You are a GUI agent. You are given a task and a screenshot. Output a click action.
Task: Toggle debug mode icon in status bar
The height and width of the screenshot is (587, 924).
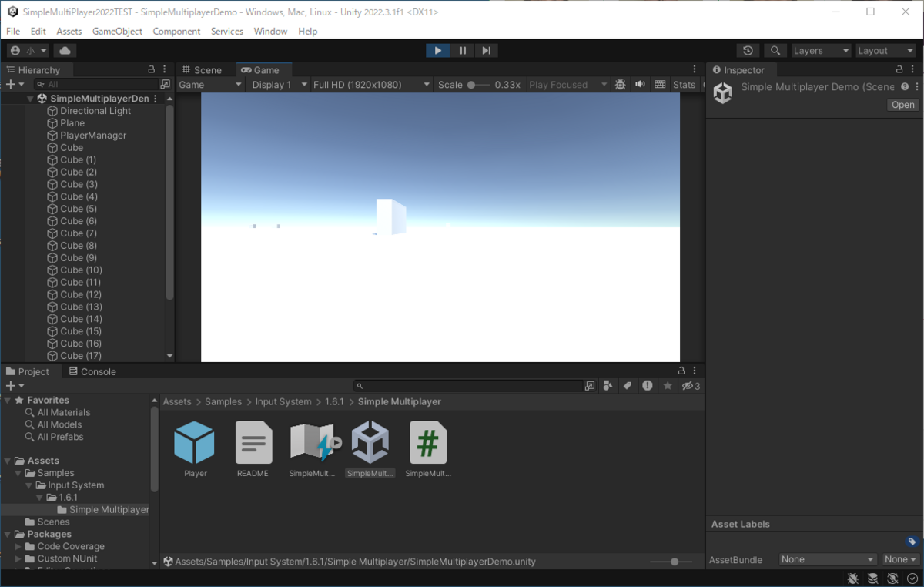pos(853,579)
